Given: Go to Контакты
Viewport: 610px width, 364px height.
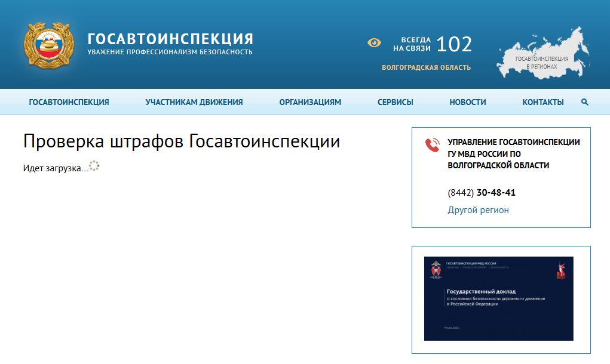Looking at the screenshot, I should [x=543, y=102].
